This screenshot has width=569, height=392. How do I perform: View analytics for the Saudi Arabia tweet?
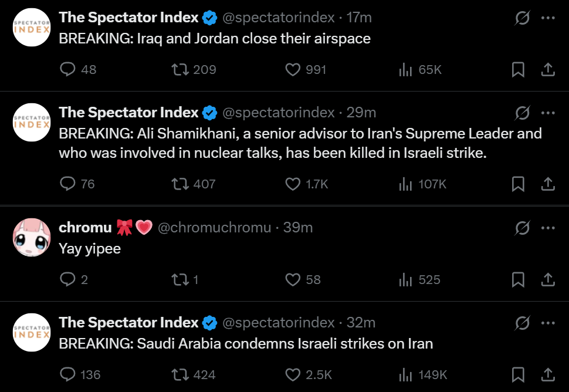point(405,374)
